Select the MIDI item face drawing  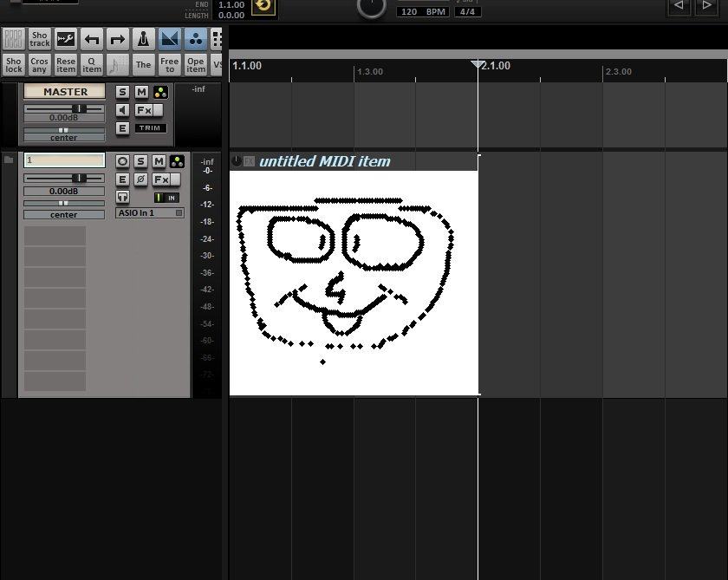tap(354, 283)
